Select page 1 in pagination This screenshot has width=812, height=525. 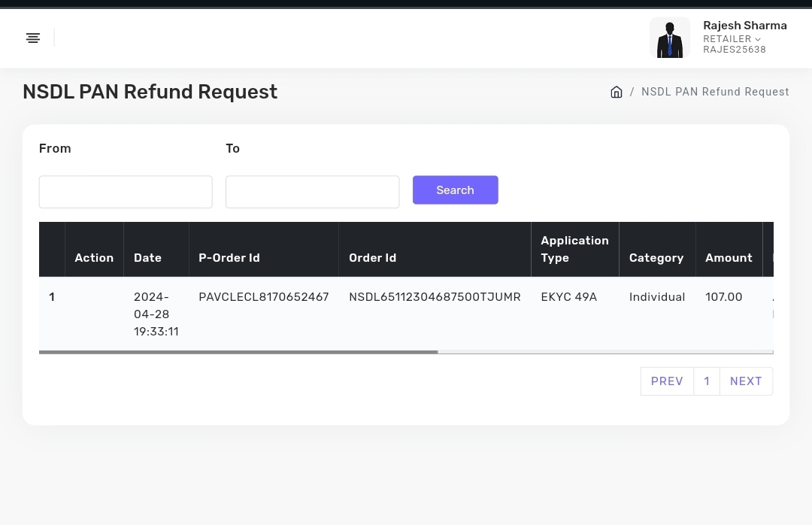[x=707, y=381]
